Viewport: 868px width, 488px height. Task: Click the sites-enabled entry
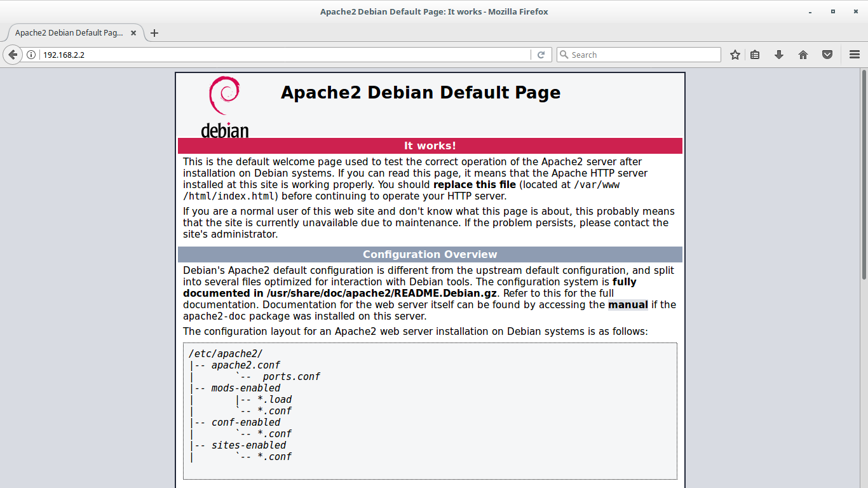249,445
